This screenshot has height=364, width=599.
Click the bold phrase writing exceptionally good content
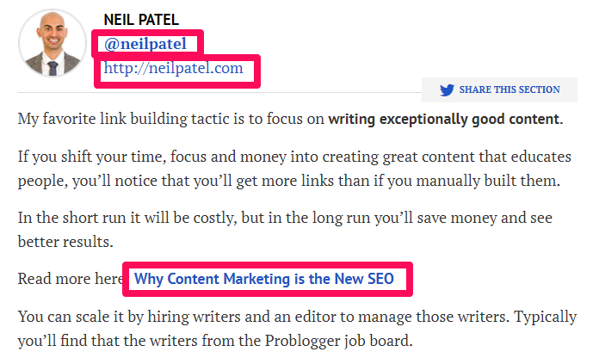click(446, 119)
